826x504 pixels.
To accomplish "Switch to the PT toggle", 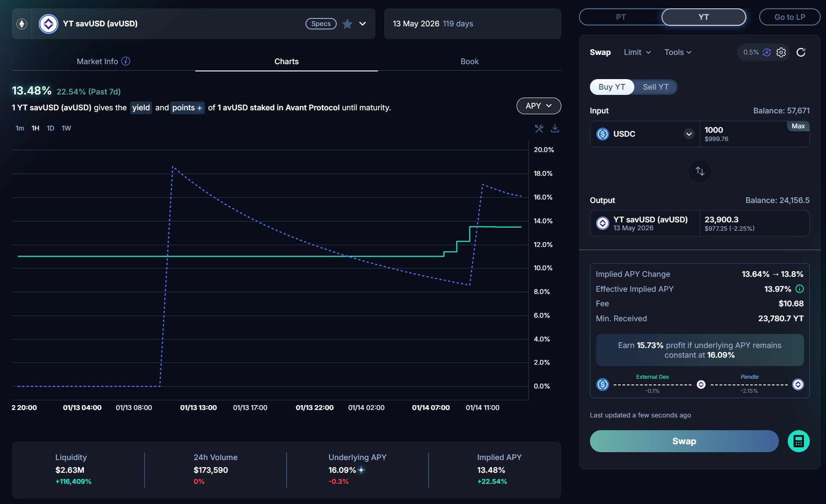I will click(x=621, y=17).
